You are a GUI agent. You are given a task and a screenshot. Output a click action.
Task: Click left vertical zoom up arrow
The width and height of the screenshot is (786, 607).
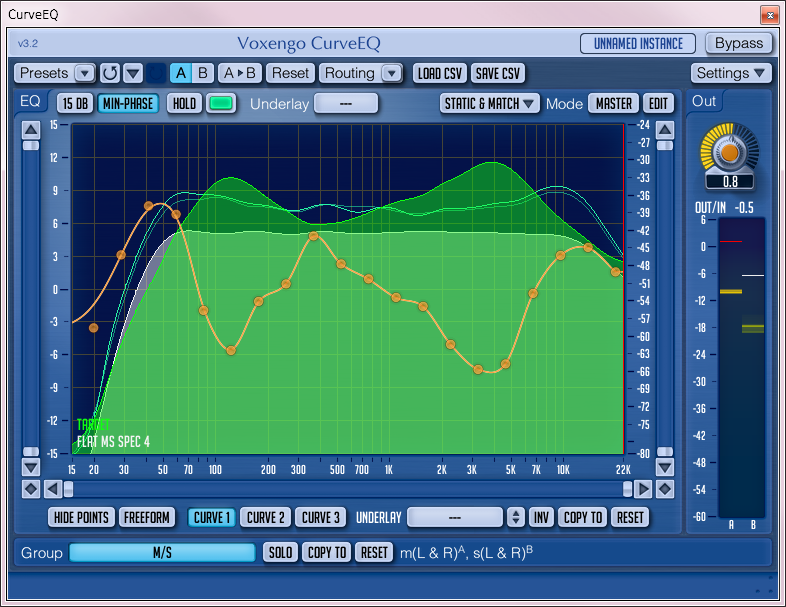[31, 130]
